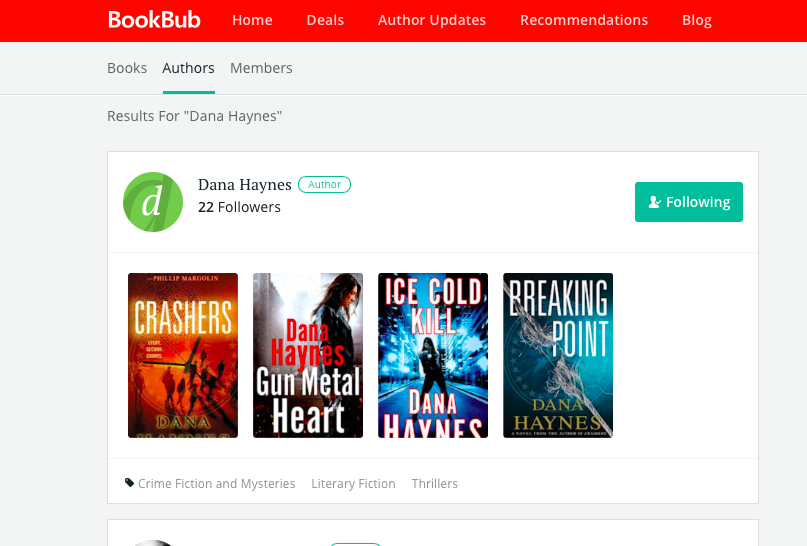Open the Breaking Point book cover
Screen dimensions: 807x546
[558, 356]
